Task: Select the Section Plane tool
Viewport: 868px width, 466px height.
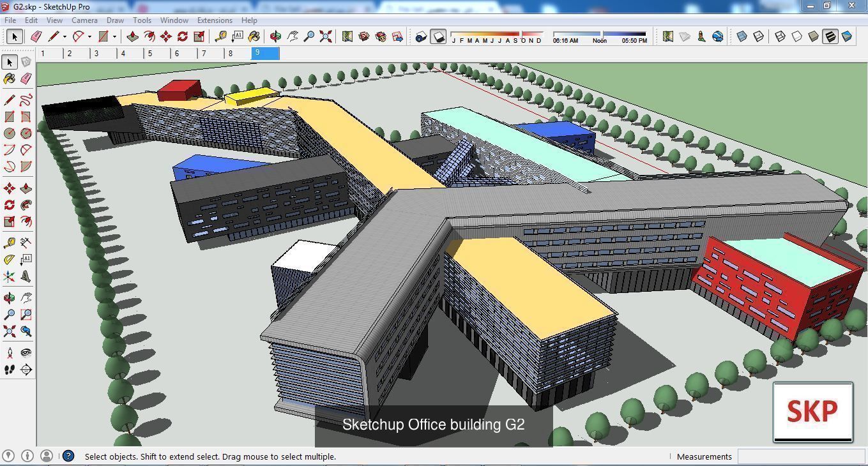Action: [x=26, y=370]
